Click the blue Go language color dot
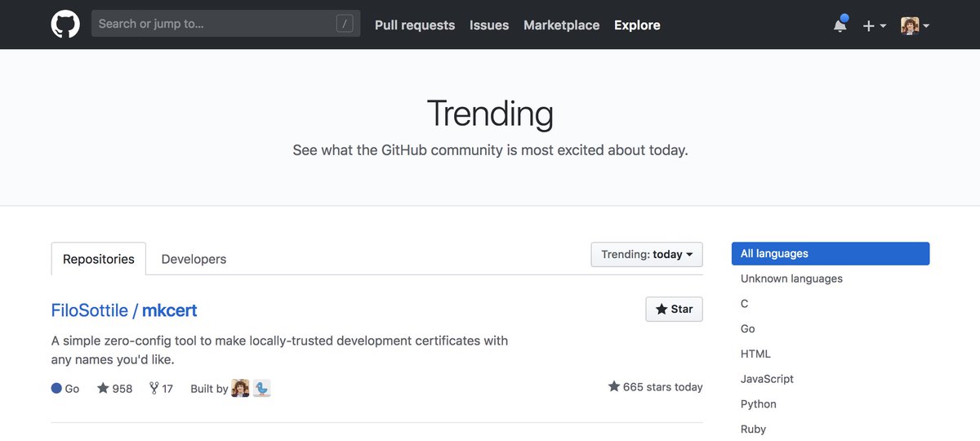 (x=56, y=389)
